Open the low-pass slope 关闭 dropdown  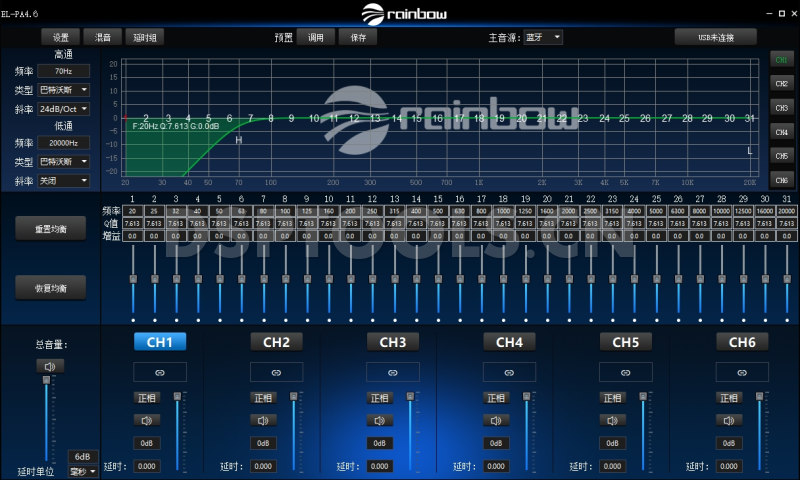click(64, 181)
